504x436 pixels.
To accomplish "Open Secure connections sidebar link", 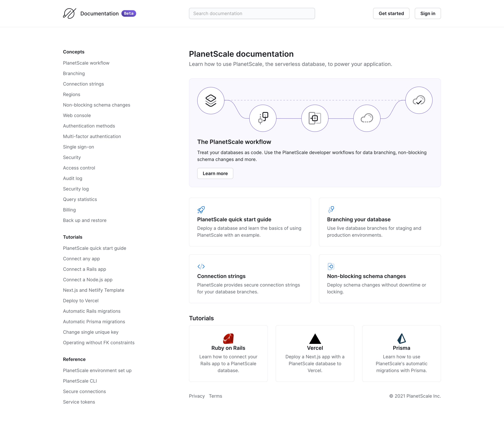I will pos(84,391).
